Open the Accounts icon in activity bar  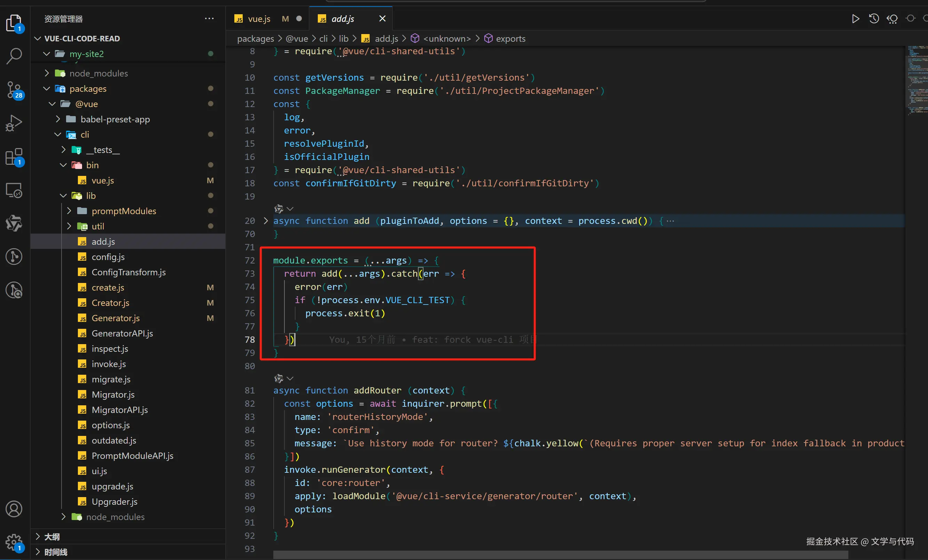tap(14, 509)
